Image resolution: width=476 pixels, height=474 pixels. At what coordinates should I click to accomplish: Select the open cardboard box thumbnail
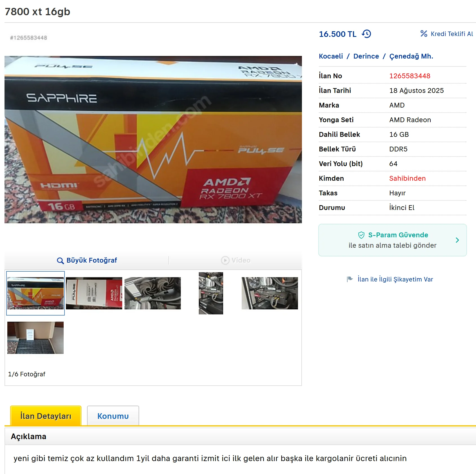point(35,338)
